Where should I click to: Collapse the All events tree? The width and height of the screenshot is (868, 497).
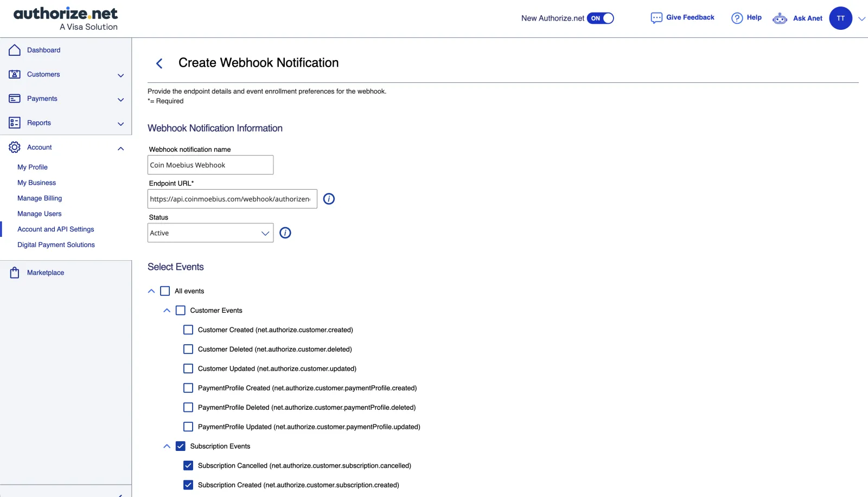pos(151,291)
